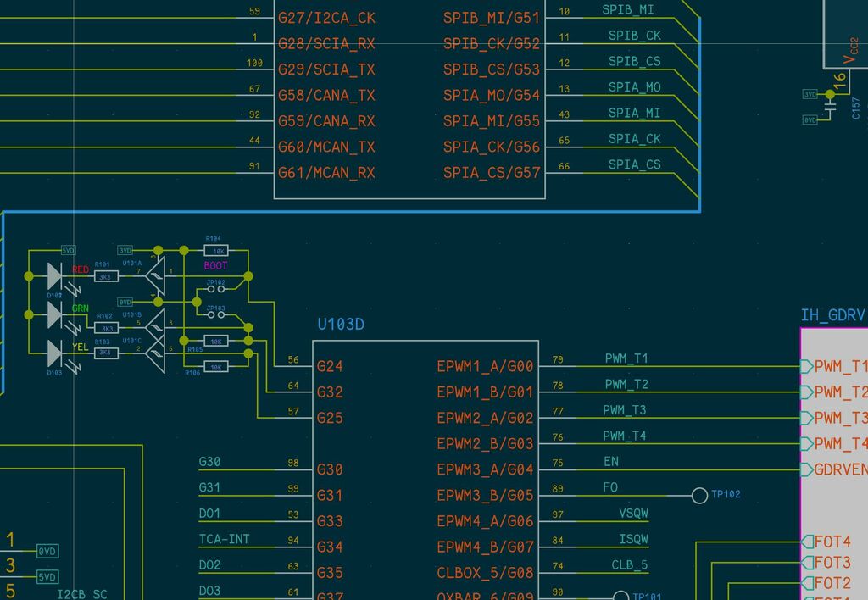Open the IH_GDRV hierarchical sheet title

[832, 315]
